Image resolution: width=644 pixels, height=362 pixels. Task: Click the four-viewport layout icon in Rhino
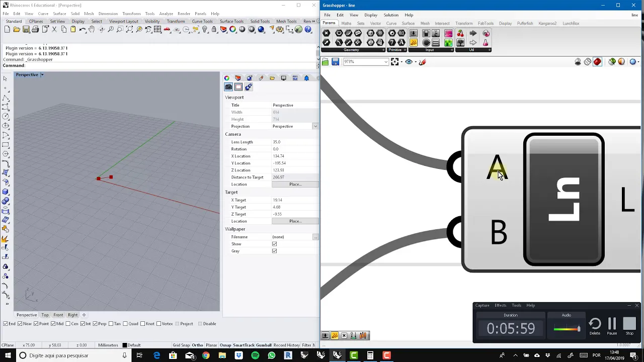point(157,29)
